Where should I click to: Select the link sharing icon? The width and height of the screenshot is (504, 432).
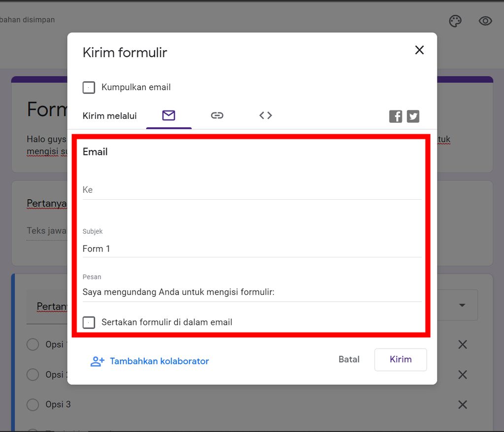217,115
